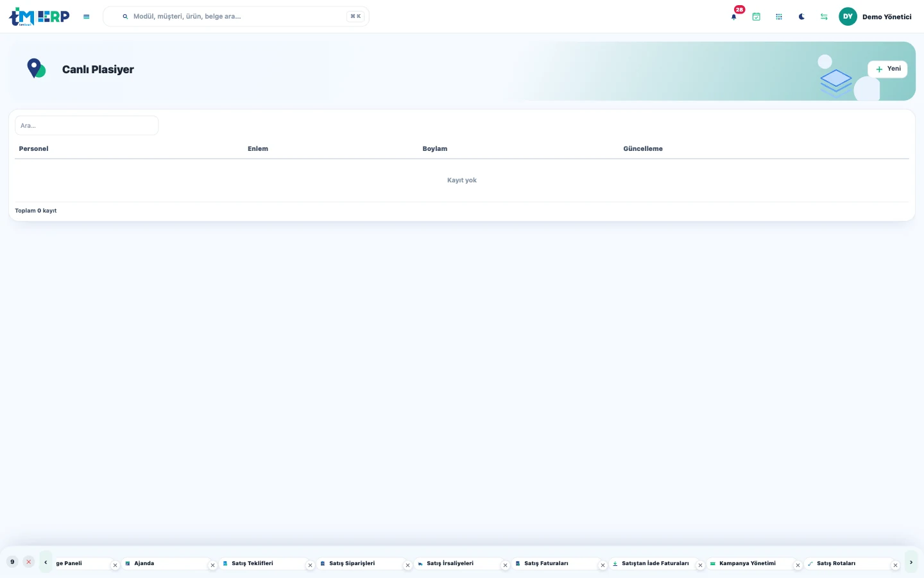Focus the Ara table filter field
The width and height of the screenshot is (924, 578).
(x=87, y=125)
